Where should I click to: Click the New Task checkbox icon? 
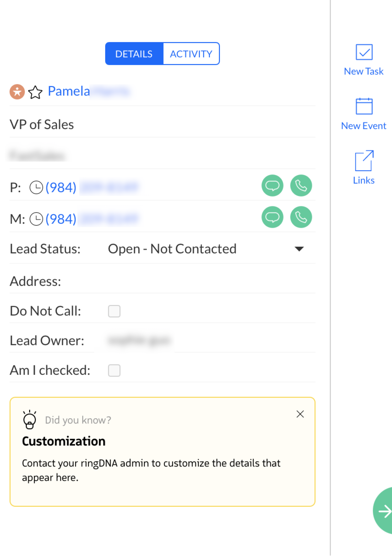coord(364,52)
